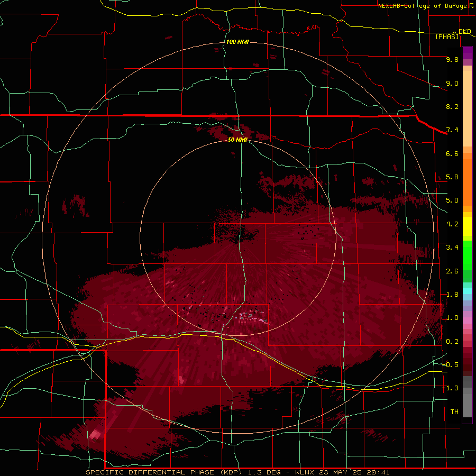The width and height of the screenshot is (476, 476).
Task: Click the 8.2 value on the color scale
Action: point(452,106)
